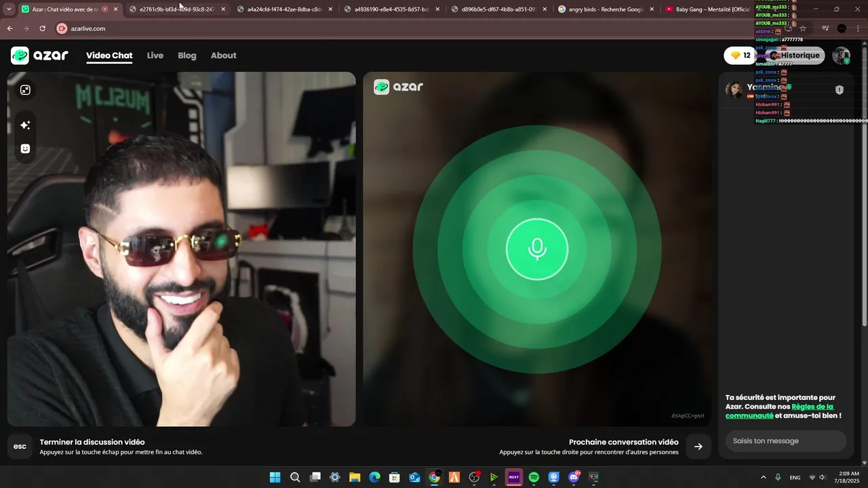The height and width of the screenshot is (488, 868).
Task: Click Prochaine conversation vidéo text
Action: [624, 442]
